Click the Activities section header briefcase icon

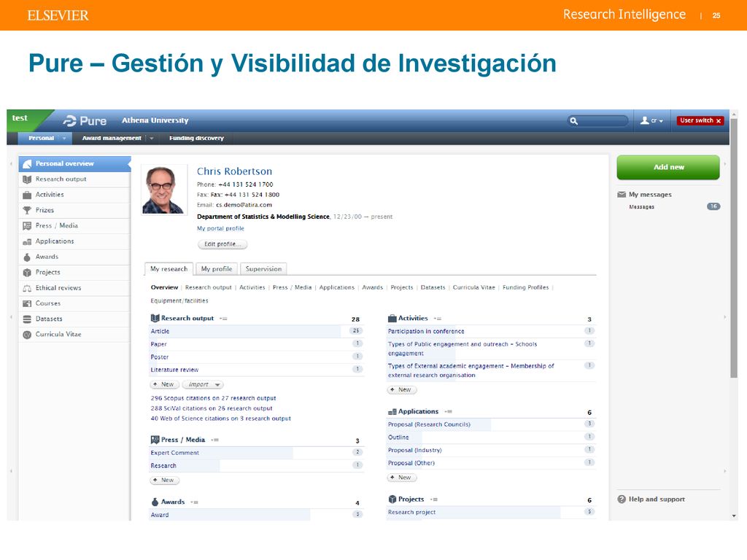point(392,318)
